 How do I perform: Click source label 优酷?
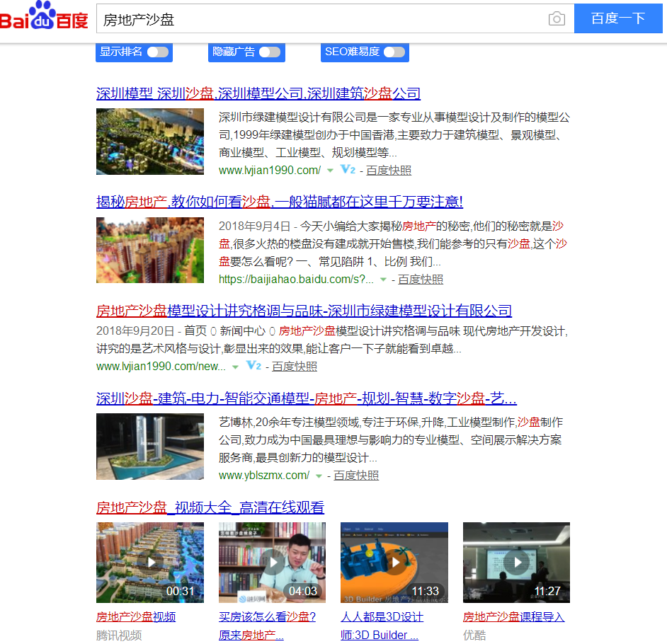tap(474, 636)
